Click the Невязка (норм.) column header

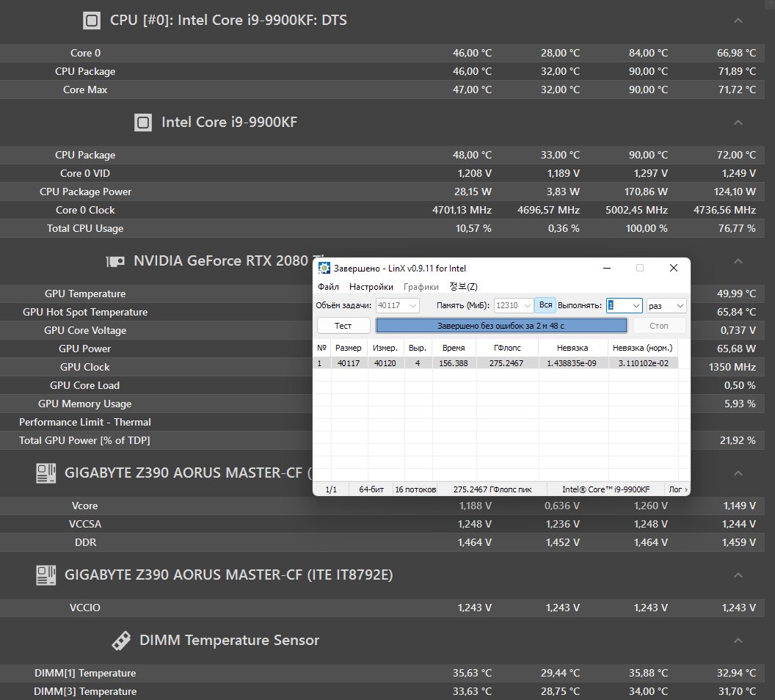click(643, 349)
